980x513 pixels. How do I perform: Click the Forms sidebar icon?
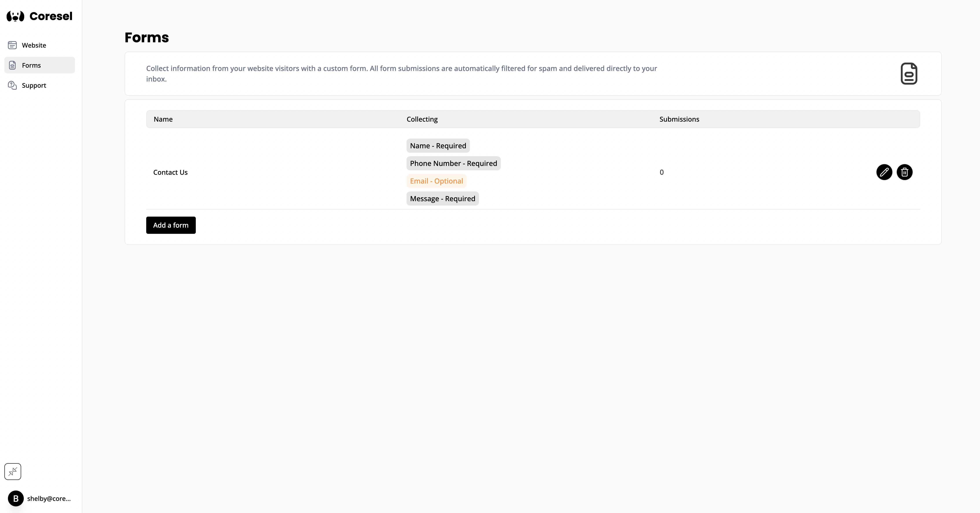tap(12, 65)
